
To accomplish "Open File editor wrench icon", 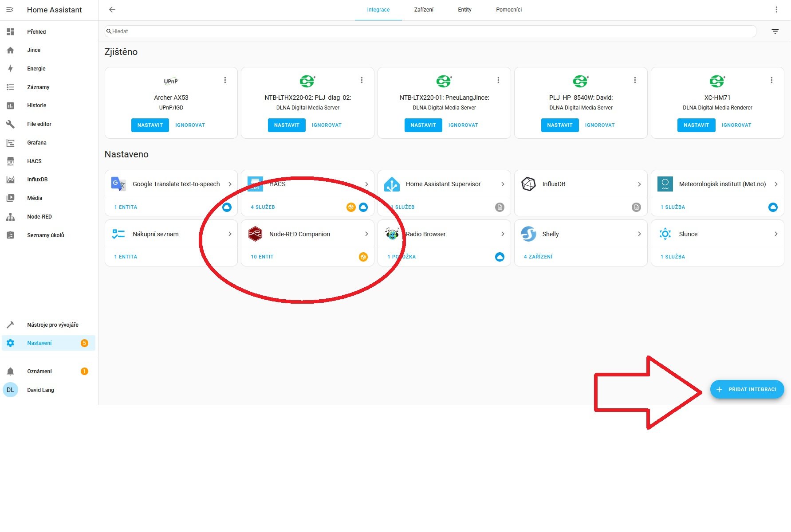I will [10, 124].
